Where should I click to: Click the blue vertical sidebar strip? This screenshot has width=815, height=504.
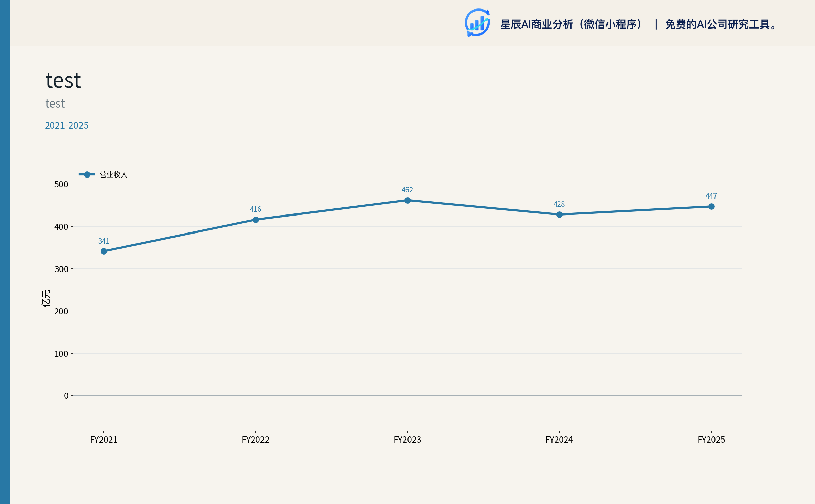pos(5,252)
